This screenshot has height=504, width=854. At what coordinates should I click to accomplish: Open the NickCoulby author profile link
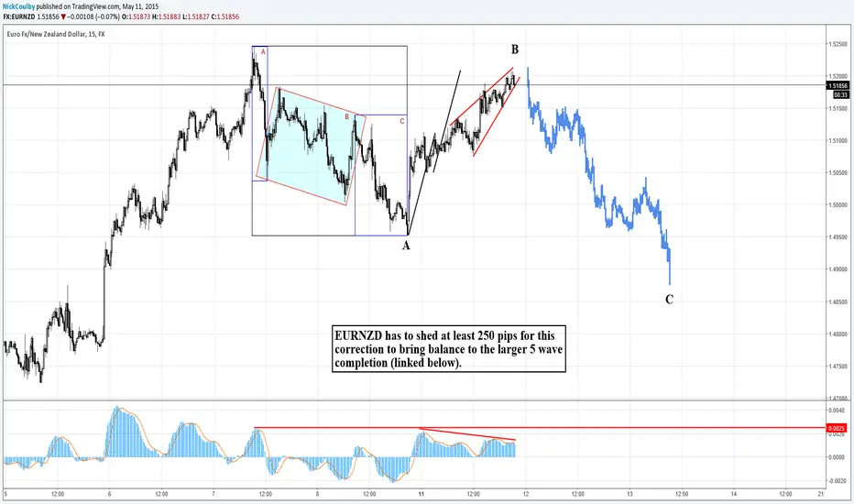pyautogui.click(x=19, y=7)
